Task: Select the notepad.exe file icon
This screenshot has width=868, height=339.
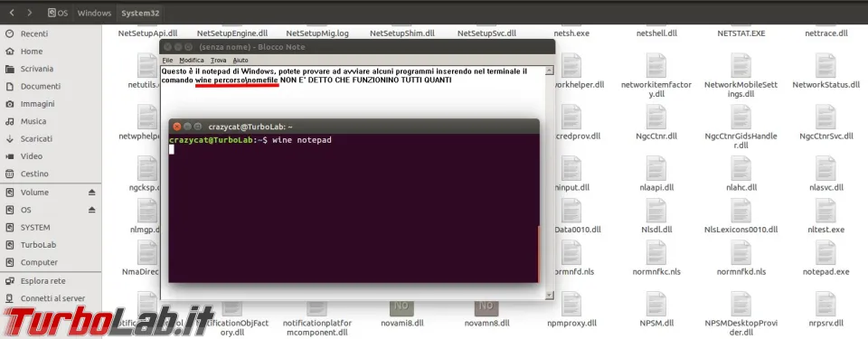Action: (x=826, y=253)
